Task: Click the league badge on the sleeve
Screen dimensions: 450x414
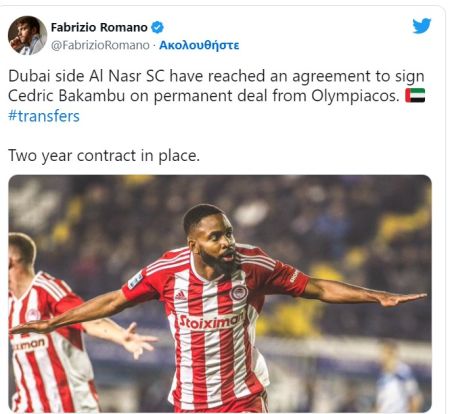Action: click(135, 281)
